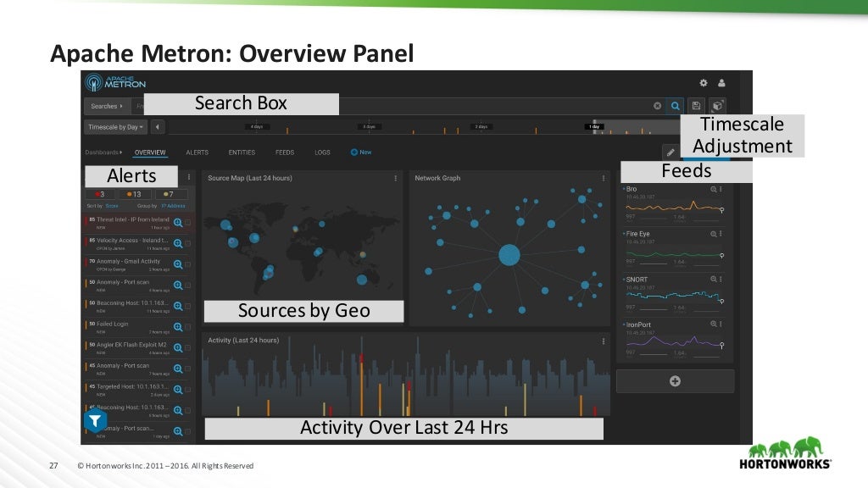Select the large center node in Network Graph

509,255
